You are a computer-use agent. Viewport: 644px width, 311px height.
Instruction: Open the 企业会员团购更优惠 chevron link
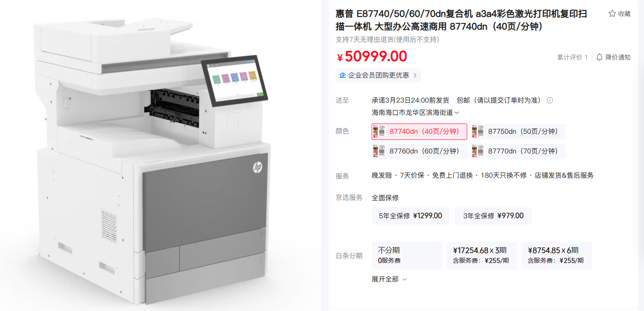[378, 75]
